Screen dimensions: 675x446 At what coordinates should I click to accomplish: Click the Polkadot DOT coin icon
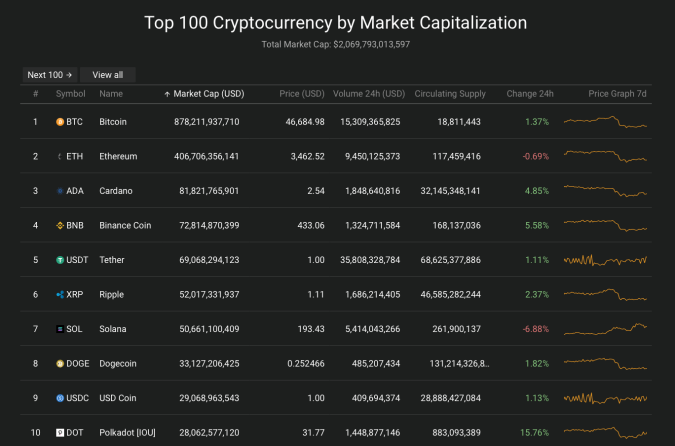click(x=60, y=432)
